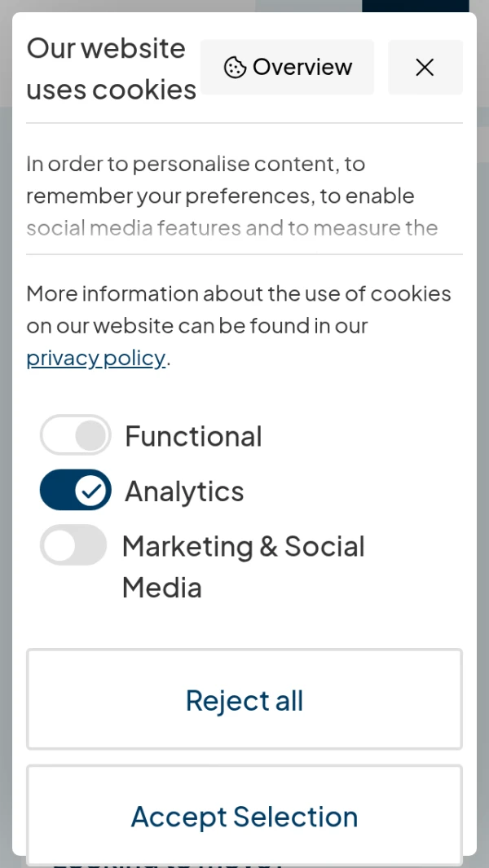Click the grey knob of Functional switch

click(91, 435)
